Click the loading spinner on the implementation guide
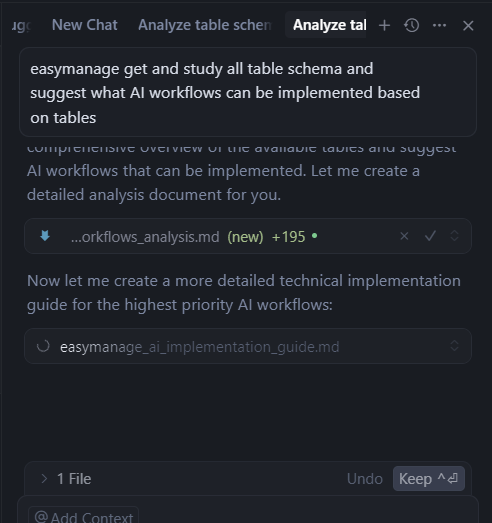 [43, 346]
